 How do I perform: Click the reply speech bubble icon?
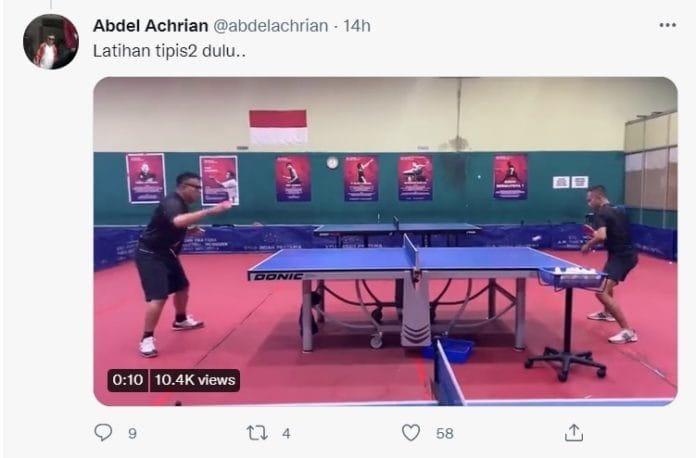pos(103,432)
